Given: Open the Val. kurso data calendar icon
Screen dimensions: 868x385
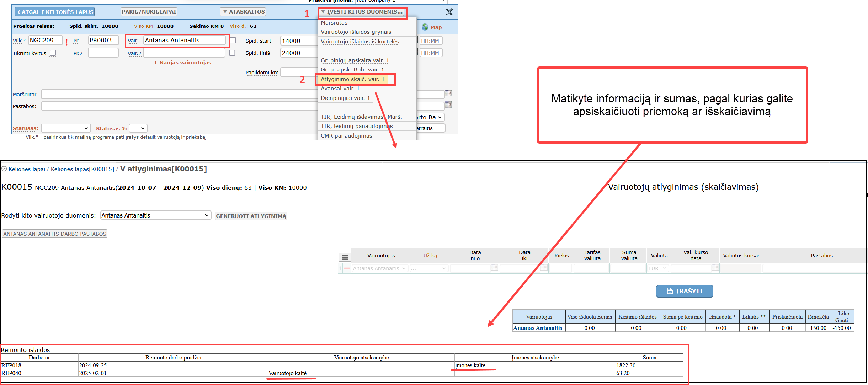Looking at the screenshot, I should point(715,268).
